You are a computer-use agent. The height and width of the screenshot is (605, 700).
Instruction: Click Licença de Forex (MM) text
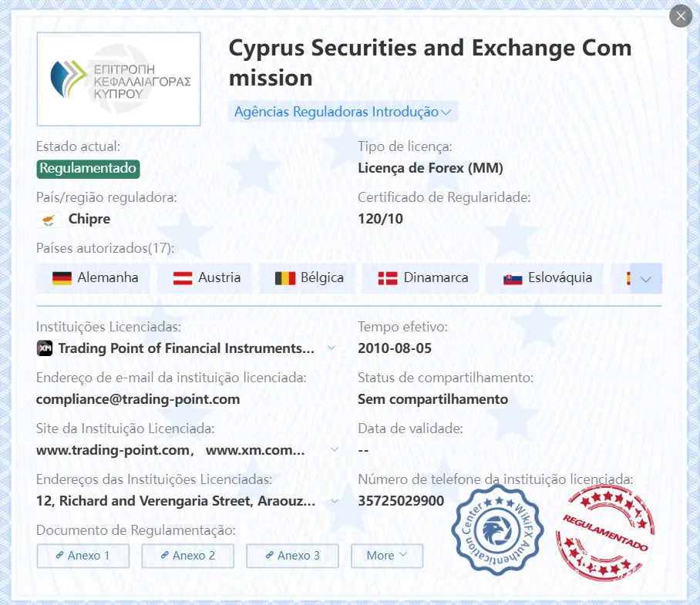pos(430,168)
